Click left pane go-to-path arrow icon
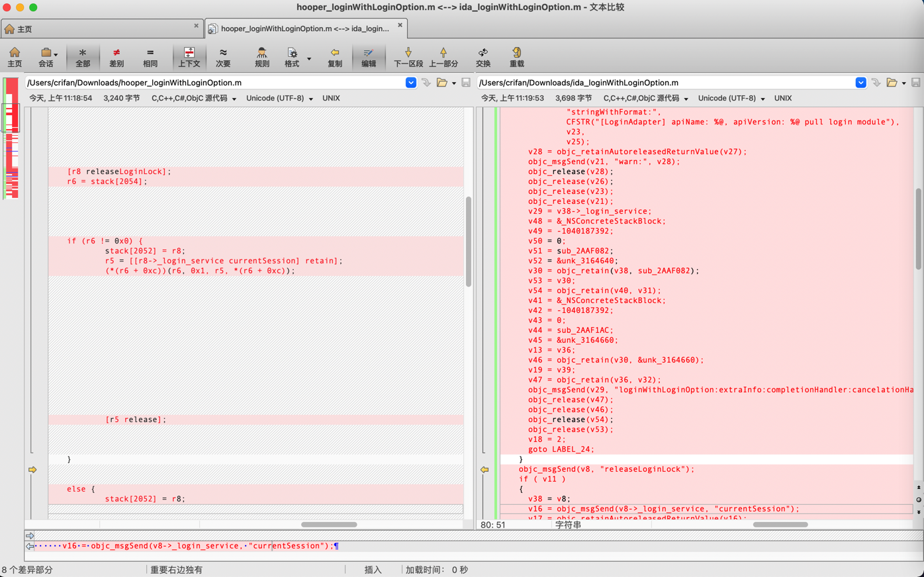This screenshot has height=577, width=924. 426,83
